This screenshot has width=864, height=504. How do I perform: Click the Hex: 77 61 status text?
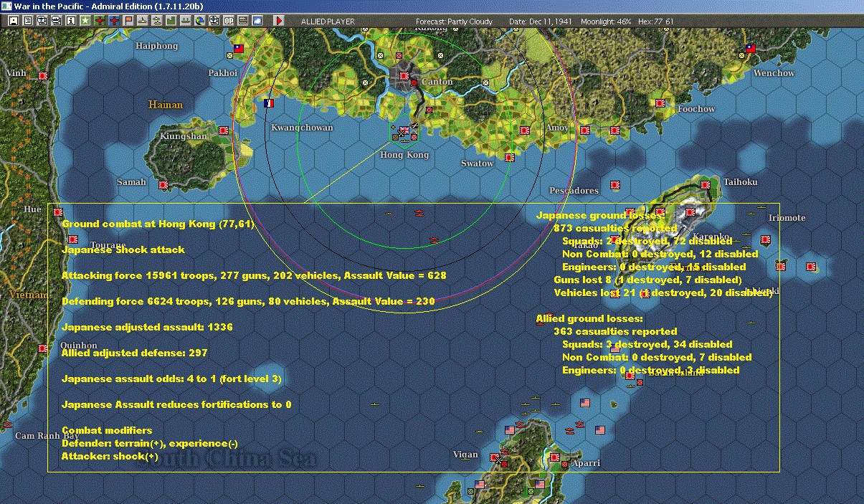pyautogui.click(x=655, y=22)
